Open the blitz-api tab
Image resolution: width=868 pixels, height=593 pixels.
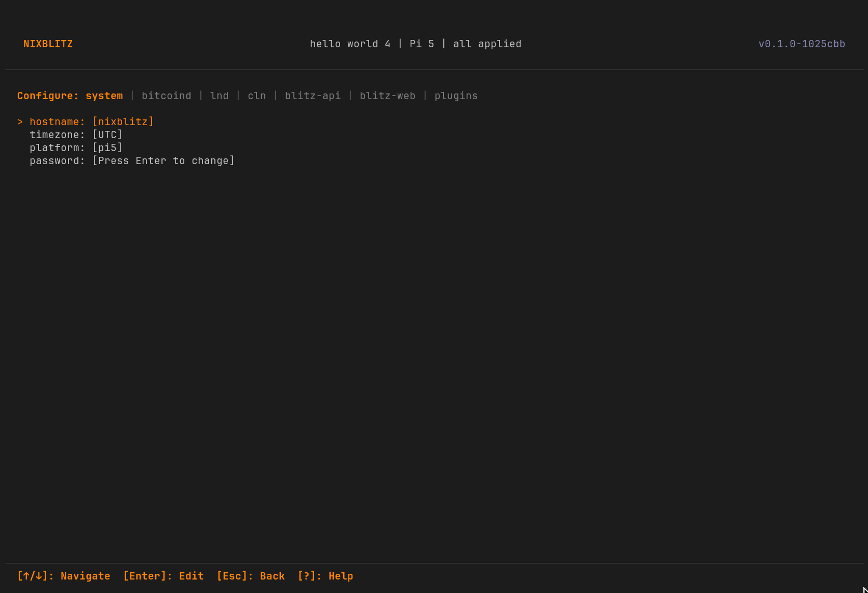313,96
